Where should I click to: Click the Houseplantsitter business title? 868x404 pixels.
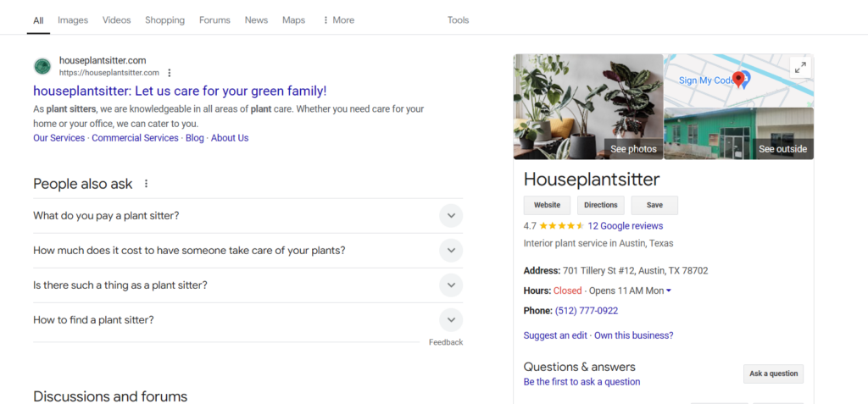click(x=592, y=180)
